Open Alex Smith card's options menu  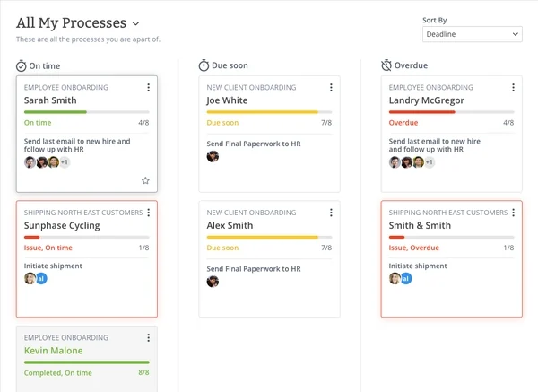(x=331, y=213)
